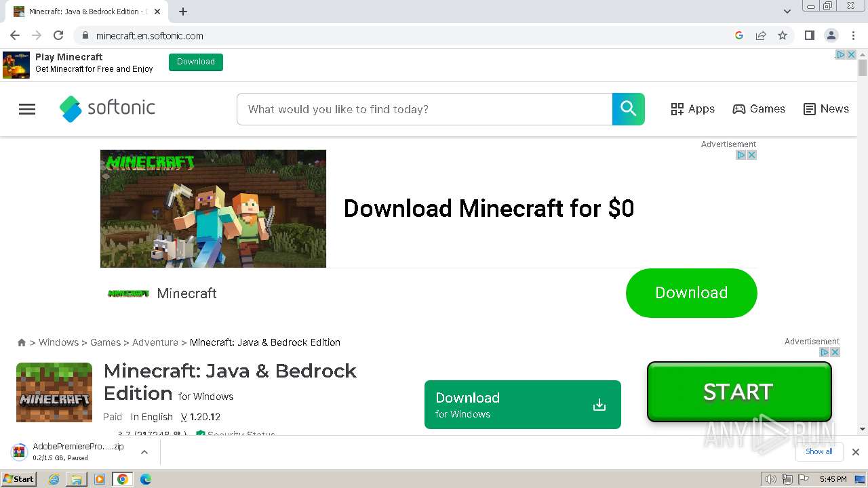The width and height of the screenshot is (868, 488).
Task: Open a new browser tab
Action: (183, 12)
